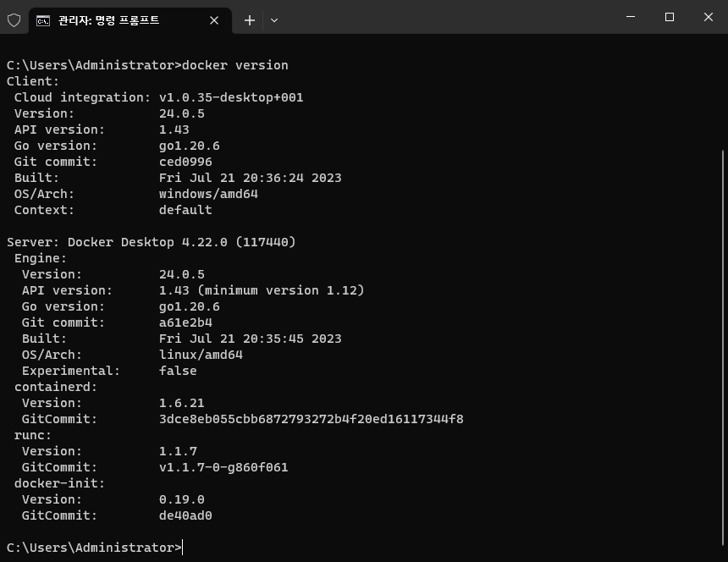Click the 'windows/amd64' OS/Arch value
Screen dimensions: 728x562
tap(208, 194)
